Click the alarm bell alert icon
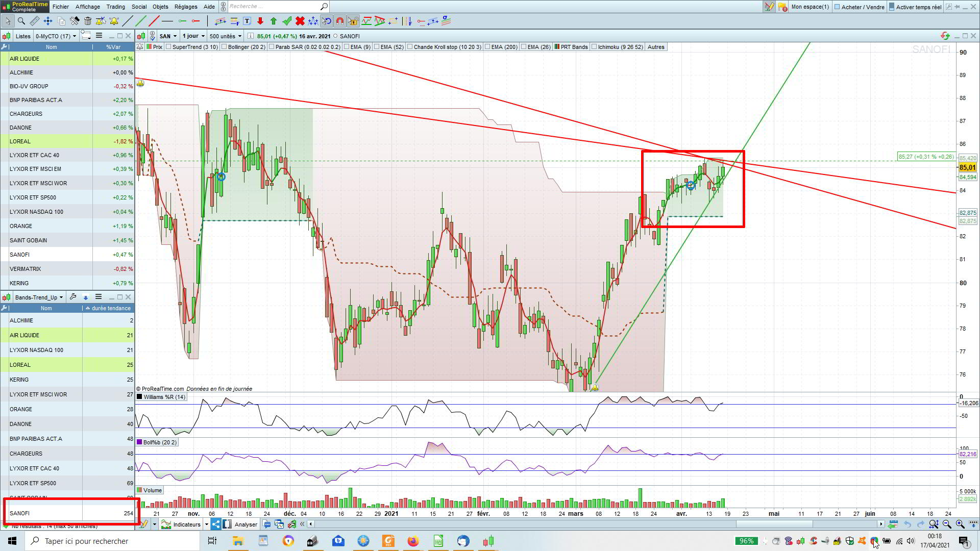Image resolution: width=980 pixels, height=551 pixels. point(114,21)
